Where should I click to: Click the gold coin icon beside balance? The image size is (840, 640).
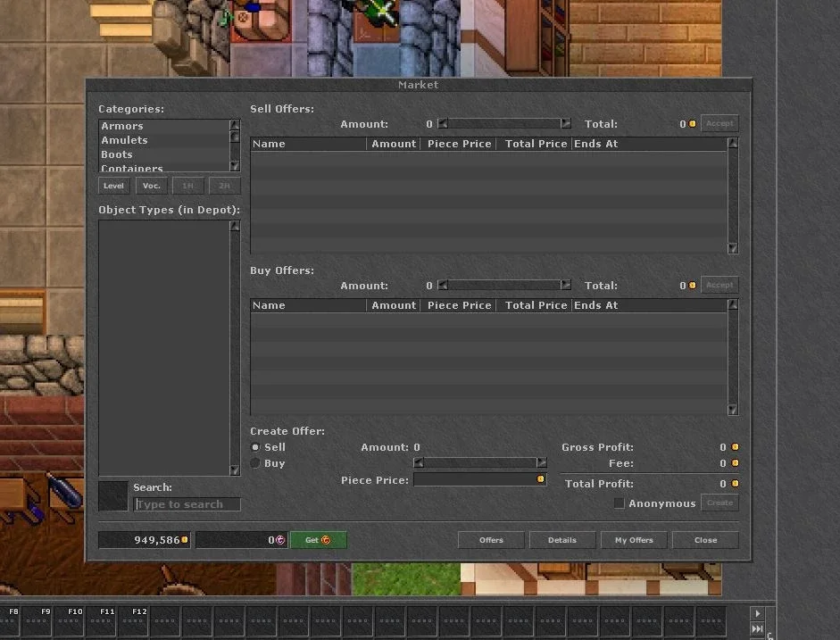coord(184,539)
